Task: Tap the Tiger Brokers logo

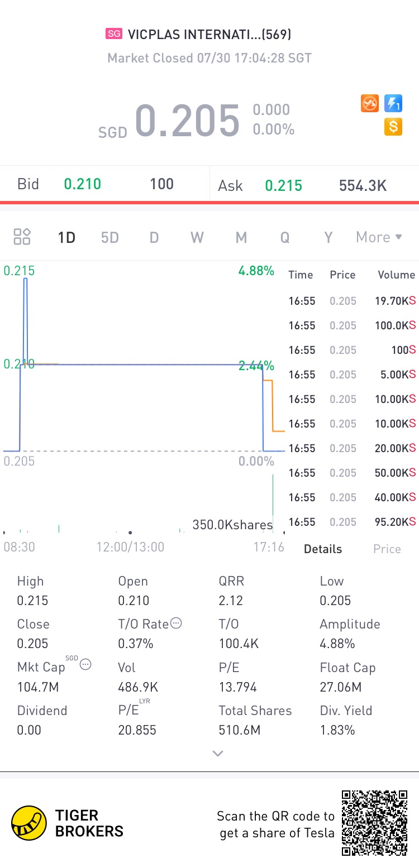Action: point(29,823)
